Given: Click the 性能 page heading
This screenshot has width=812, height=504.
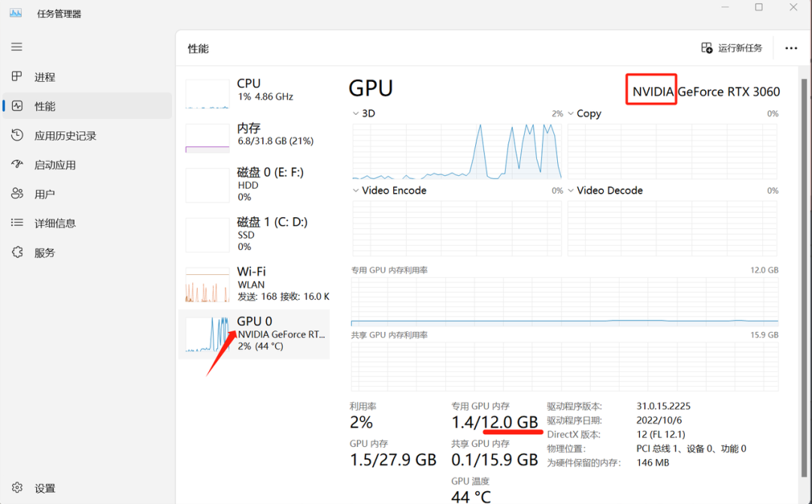Looking at the screenshot, I should click(x=198, y=49).
